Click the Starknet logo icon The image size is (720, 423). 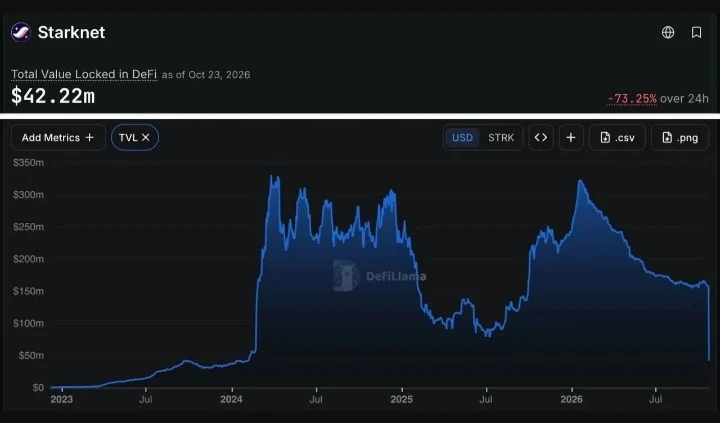pyautogui.click(x=21, y=32)
